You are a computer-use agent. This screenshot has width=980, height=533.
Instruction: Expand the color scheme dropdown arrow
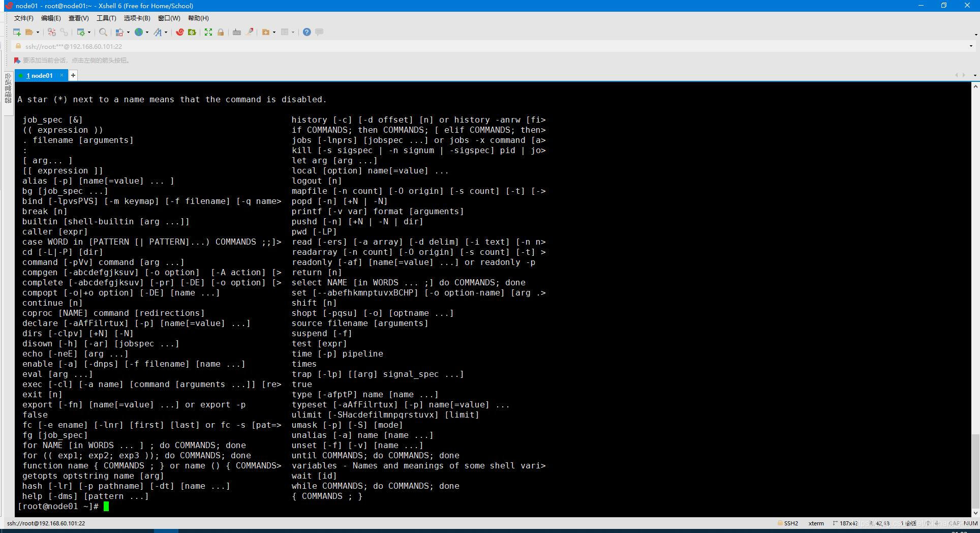point(128,32)
